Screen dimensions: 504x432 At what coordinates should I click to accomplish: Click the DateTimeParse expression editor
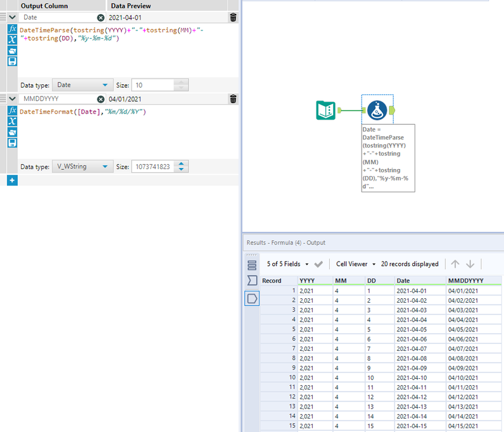pos(128,50)
